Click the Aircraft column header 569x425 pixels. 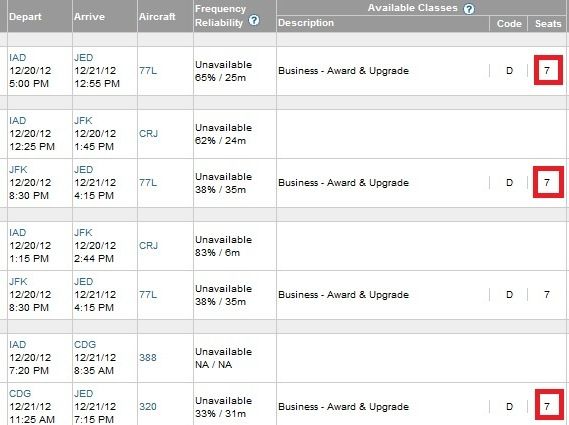157,17
